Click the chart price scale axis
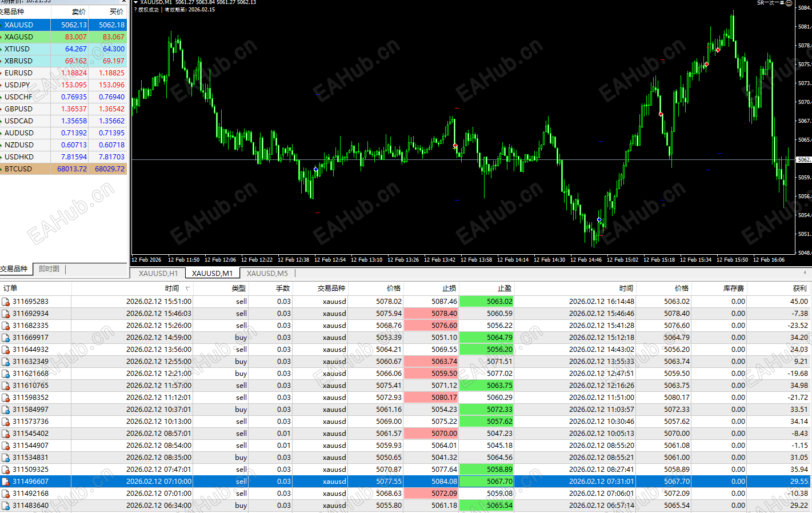 (803, 129)
